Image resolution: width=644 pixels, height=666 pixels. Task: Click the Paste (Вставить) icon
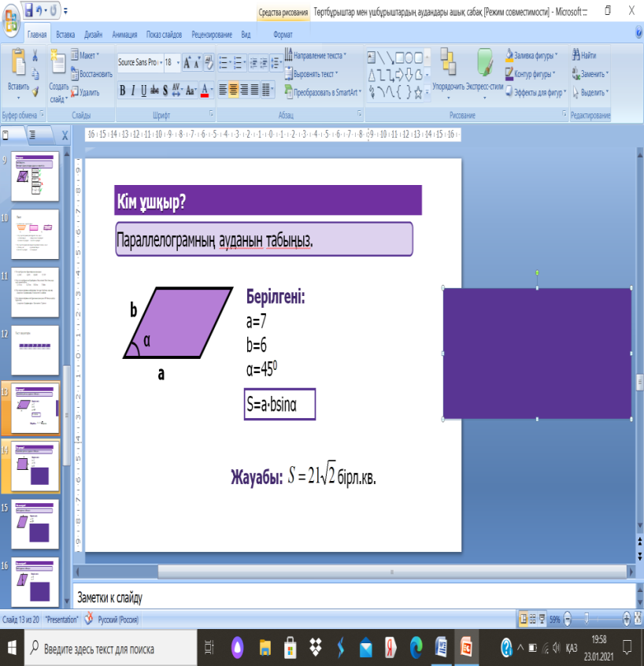coord(18,63)
